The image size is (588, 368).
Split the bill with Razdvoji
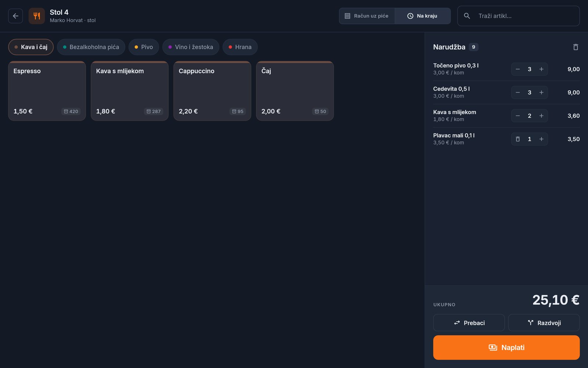[x=544, y=323]
